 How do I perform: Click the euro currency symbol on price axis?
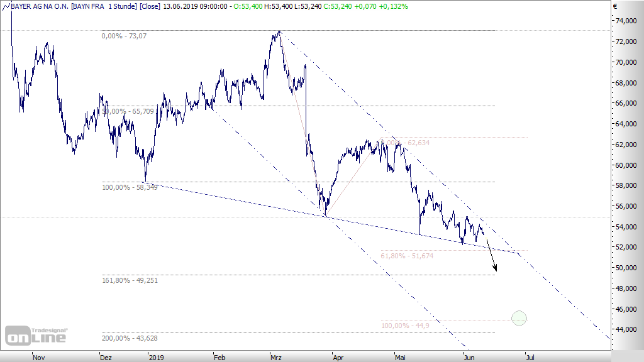pyautogui.click(x=615, y=6)
